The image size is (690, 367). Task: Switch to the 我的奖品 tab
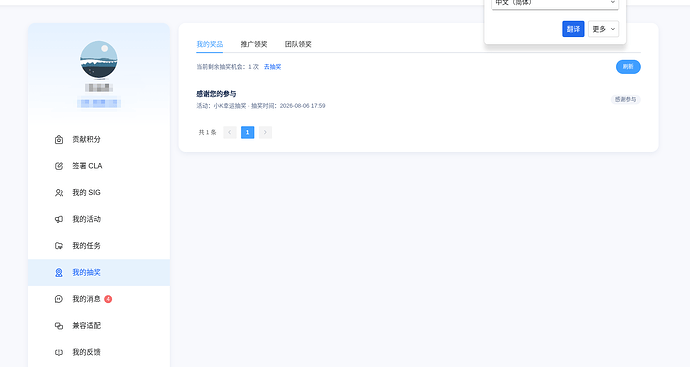coord(209,44)
